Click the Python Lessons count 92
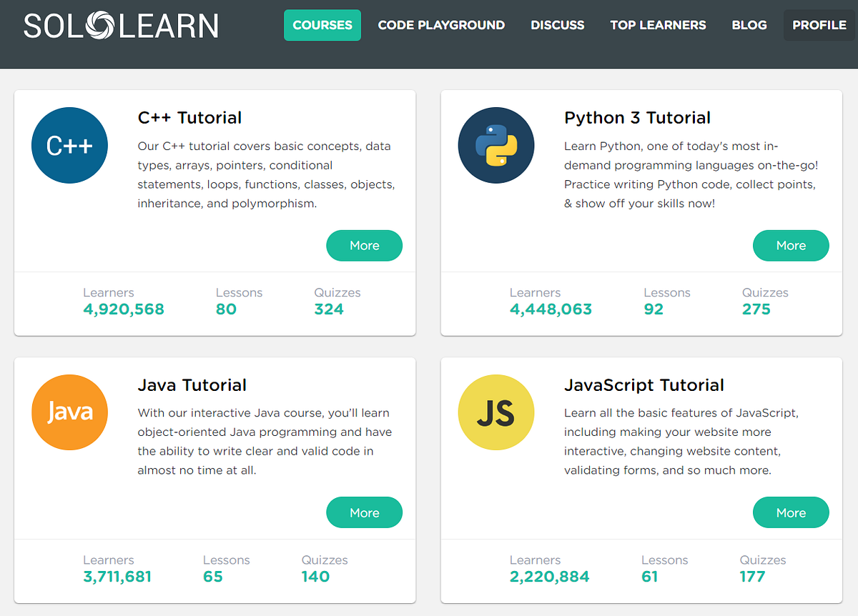The width and height of the screenshot is (858, 616). (654, 309)
